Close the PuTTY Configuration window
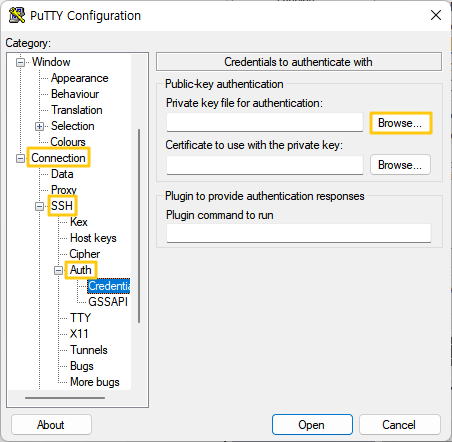Screen dimensions: 452x442 (x=436, y=15)
